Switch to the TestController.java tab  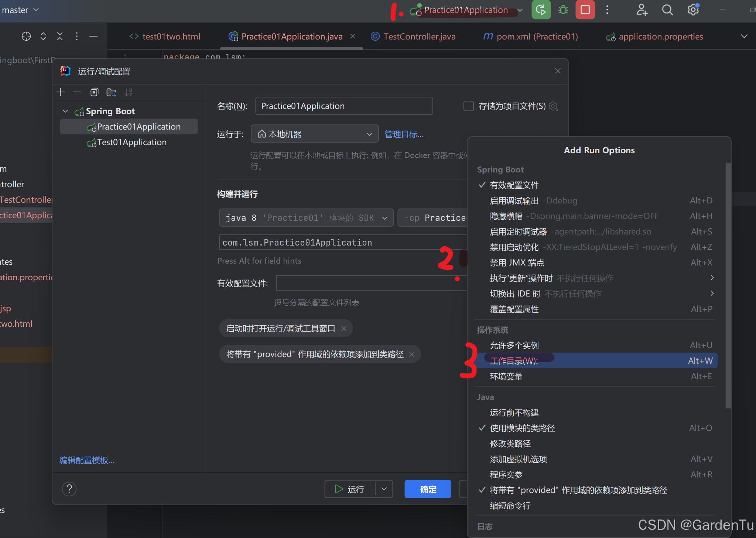coord(419,37)
